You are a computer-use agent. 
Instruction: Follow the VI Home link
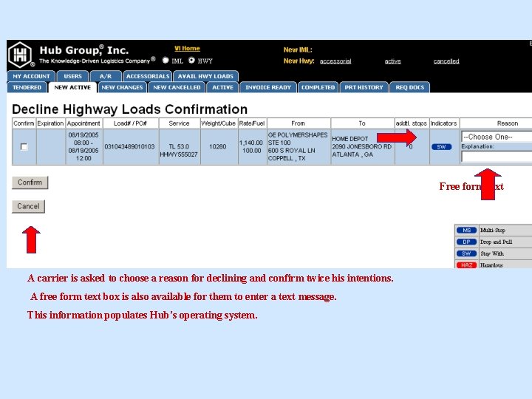coord(187,49)
